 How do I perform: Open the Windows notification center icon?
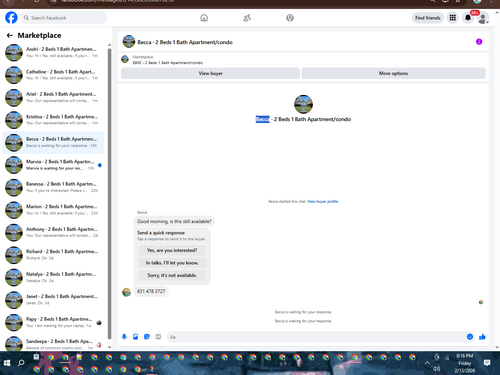pyautogui.click(x=487, y=363)
